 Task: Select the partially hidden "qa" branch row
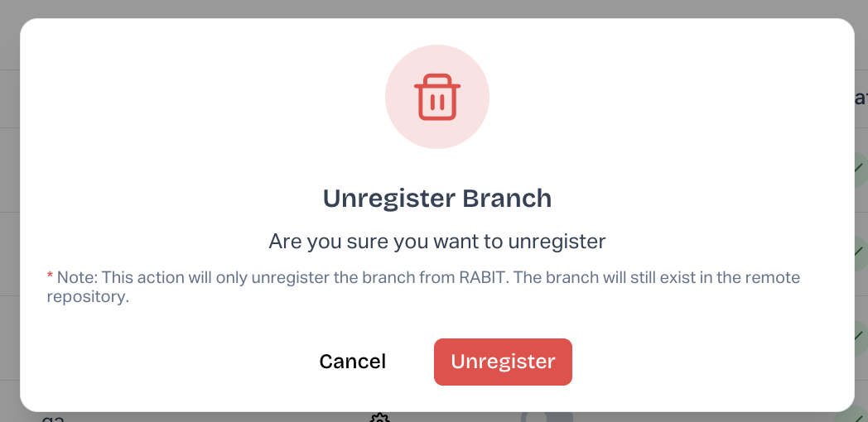pyautogui.click(x=54, y=418)
